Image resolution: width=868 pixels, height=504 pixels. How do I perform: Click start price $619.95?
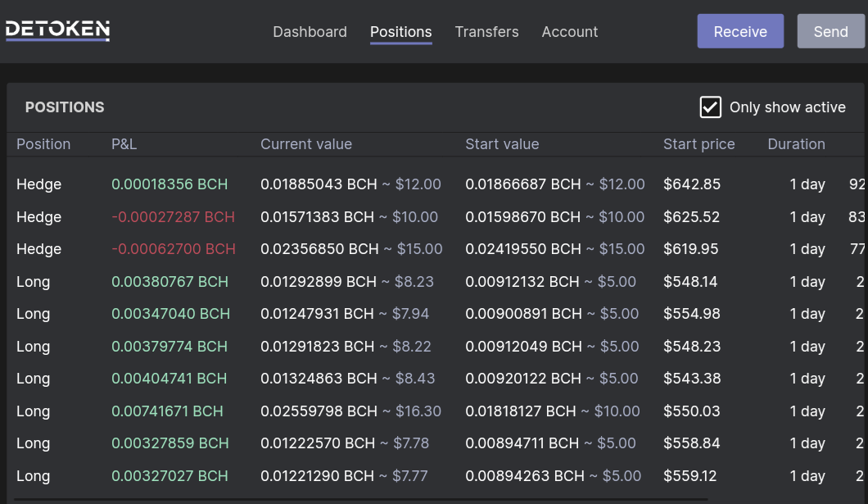pos(691,248)
